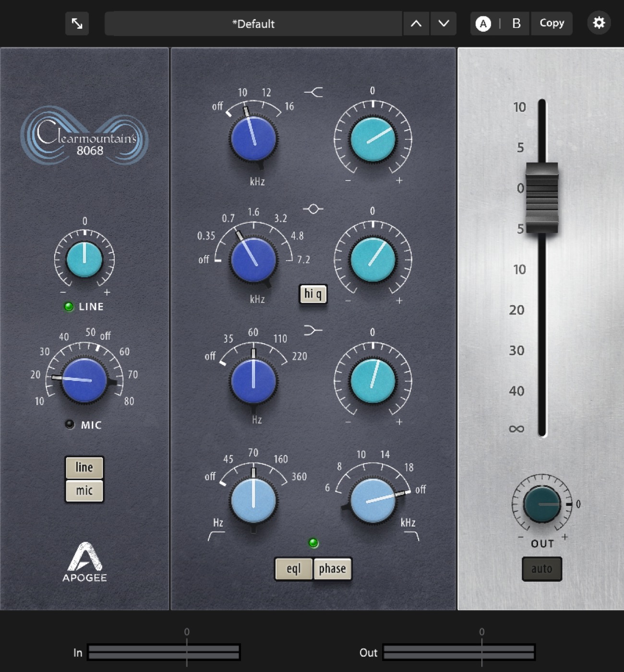Click the Clearmountain's 8068 logo
Viewport: 624px width, 672px height.
pyautogui.click(x=84, y=135)
